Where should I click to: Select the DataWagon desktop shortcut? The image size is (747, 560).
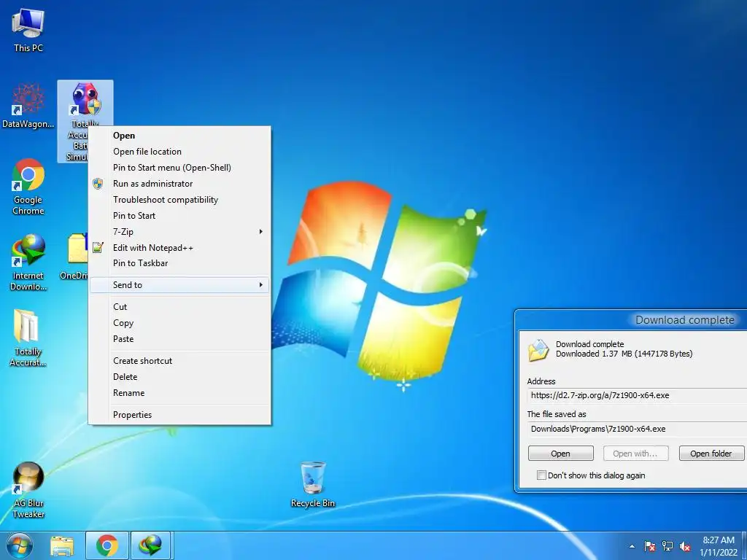pyautogui.click(x=28, y=106)
